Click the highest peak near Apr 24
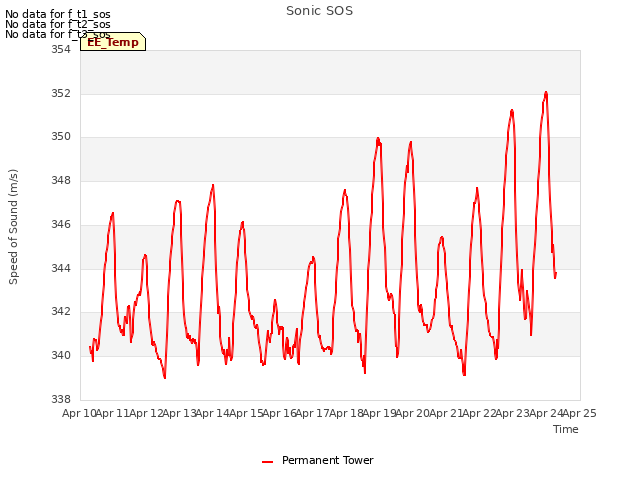Image resolution: width=640 pixels, height=480 pixels. coord(546,93)
